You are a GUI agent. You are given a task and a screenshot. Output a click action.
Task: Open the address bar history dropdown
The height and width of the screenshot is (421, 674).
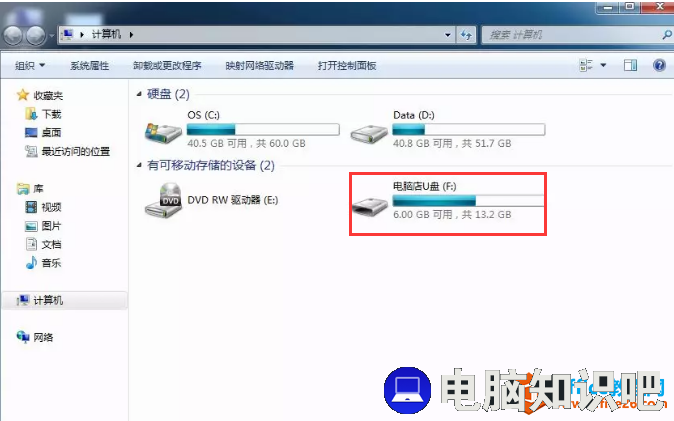447,35
